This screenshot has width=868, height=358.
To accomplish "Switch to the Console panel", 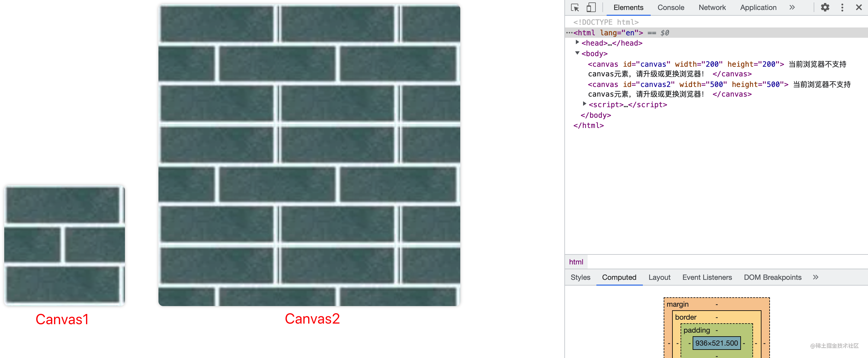I will pos(670,7).
